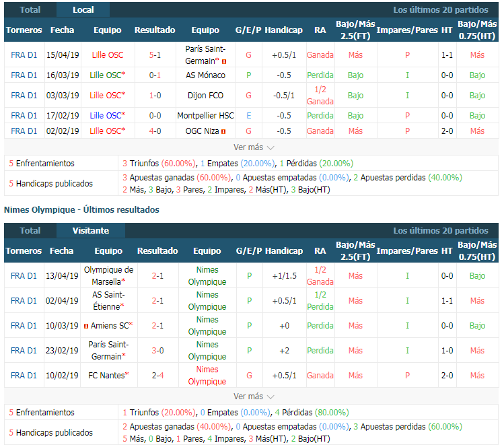Click '3 Triunfos (60.00%)' summary text
Screen dimensions: 504x445
159,164
